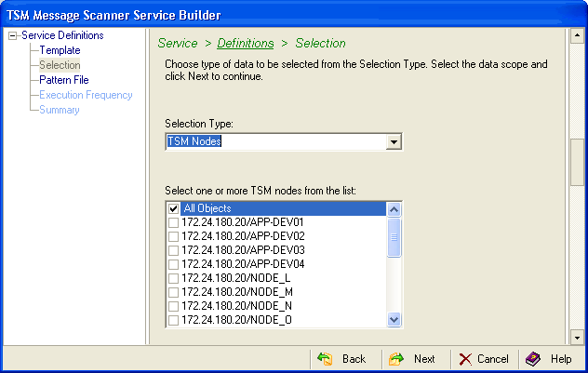The height and width of the screenshot is (373, 588).
Task: Uncheck the All Objects checkbox
Action: coord(173,208)
